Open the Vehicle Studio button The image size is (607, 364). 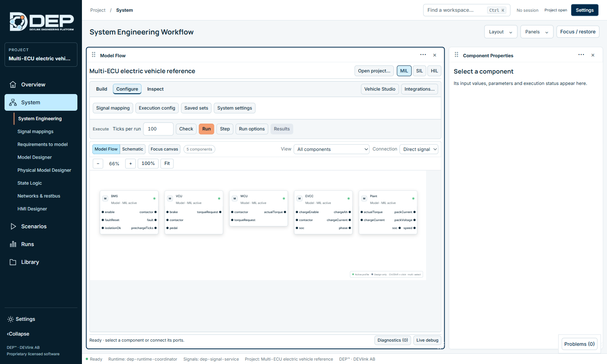pyautogui.click(x=380, y=89)
